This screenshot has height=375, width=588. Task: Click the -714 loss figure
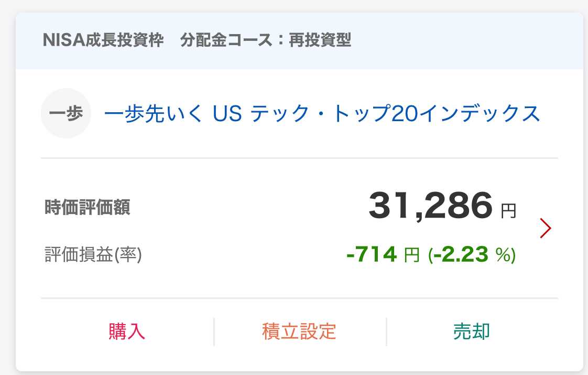[372, 254]
